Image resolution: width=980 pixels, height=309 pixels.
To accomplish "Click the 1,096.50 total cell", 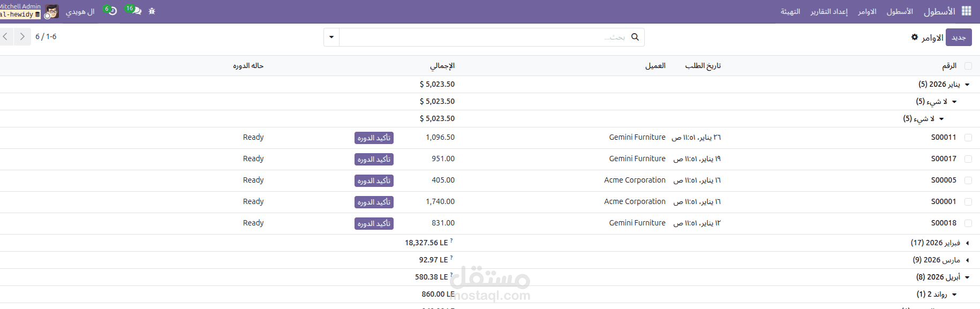I will click(440, 137).
